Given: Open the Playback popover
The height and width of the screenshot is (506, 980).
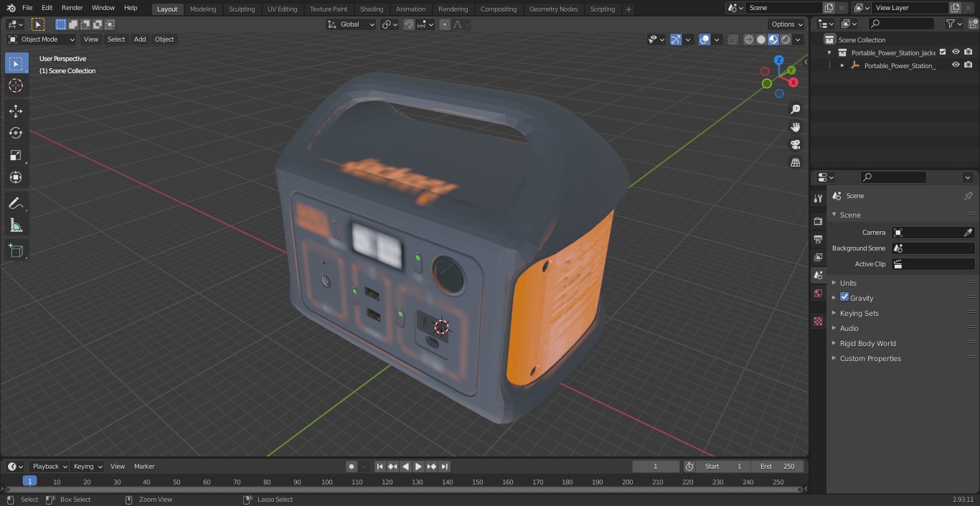Looking at the screenshot, I should click(50, 467).
